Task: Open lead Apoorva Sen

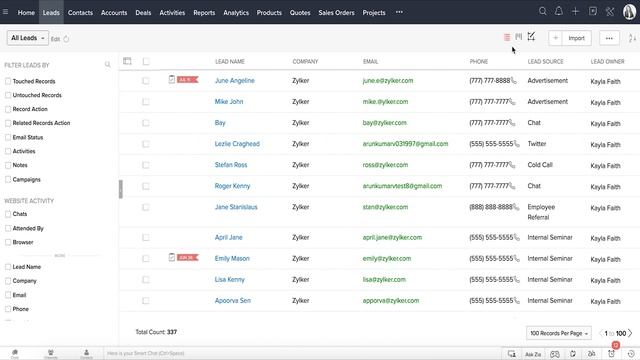Action: (x=233, y=300)
